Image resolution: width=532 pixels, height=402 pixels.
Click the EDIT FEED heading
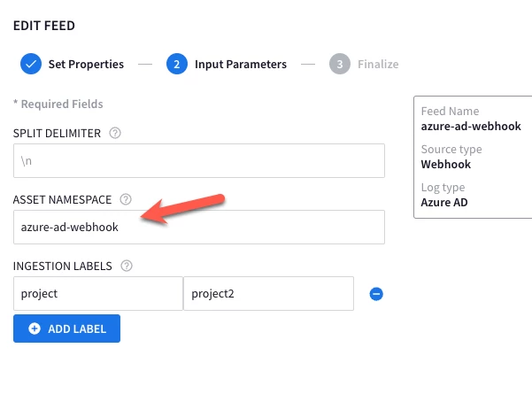(x=44, y=26)
